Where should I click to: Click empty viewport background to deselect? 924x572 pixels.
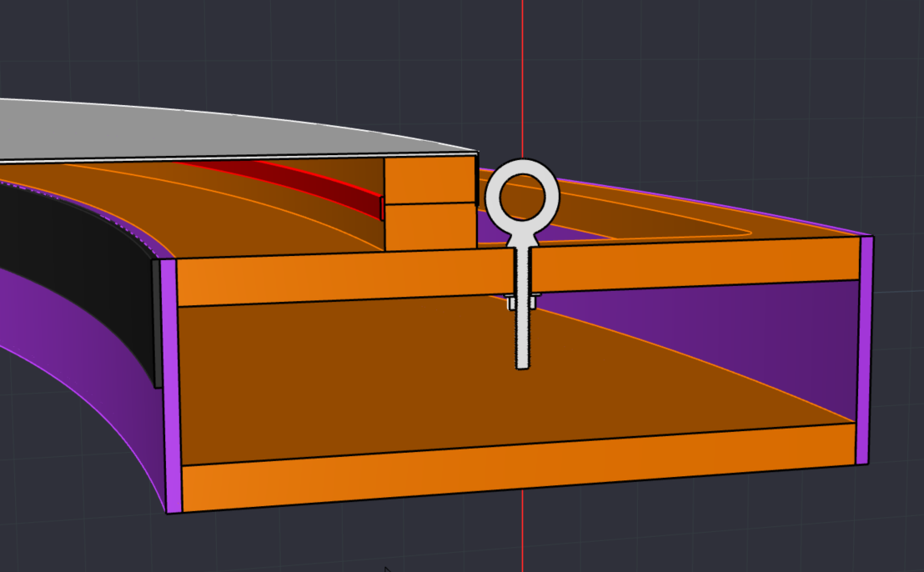[x=709, y=83]
